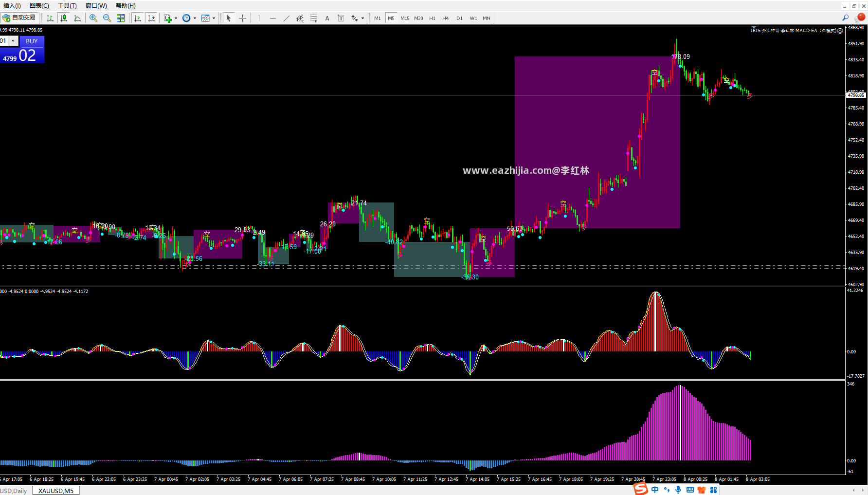Viewport: 868px width, 495px height.
Task: Click the 4799 ask price panel
Action: (x=22, y=55)
